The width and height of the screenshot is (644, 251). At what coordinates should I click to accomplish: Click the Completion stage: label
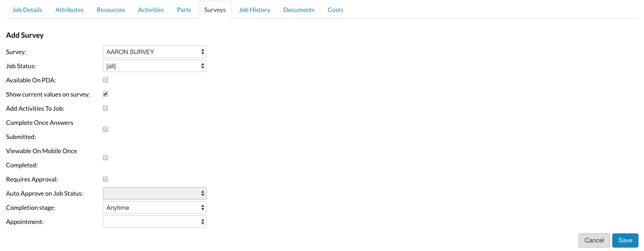click(x=31, y=208)
